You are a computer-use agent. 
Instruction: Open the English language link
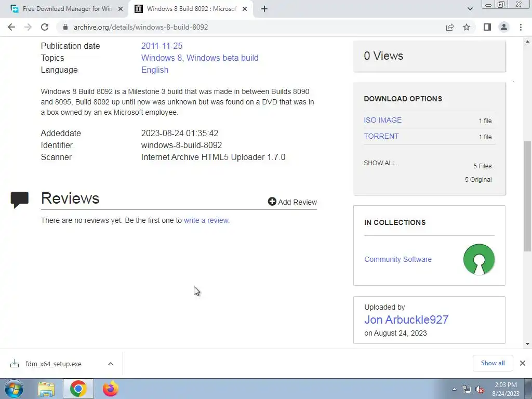pos(155,70)
